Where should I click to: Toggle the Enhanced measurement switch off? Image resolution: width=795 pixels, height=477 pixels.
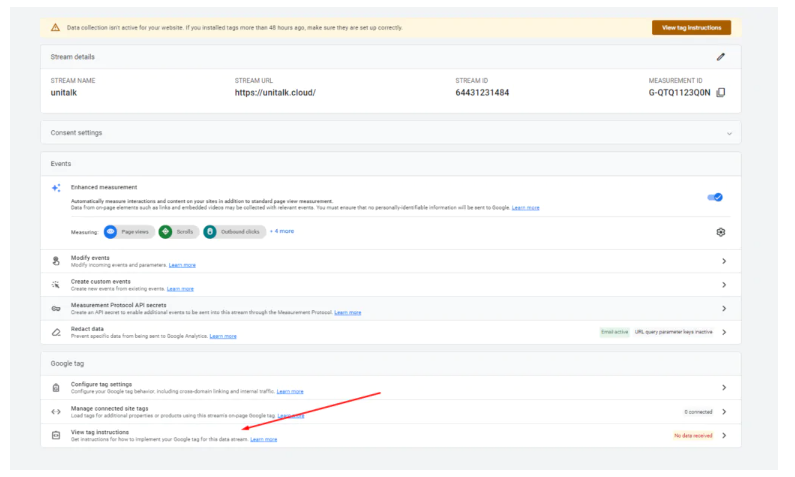tap(715, 197)
